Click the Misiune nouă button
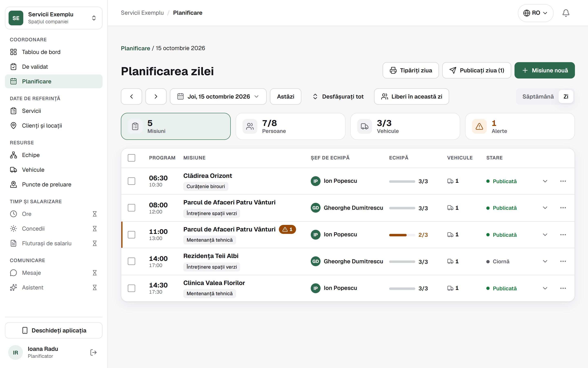This screenshot has width=588, height=368. [545, 70]
